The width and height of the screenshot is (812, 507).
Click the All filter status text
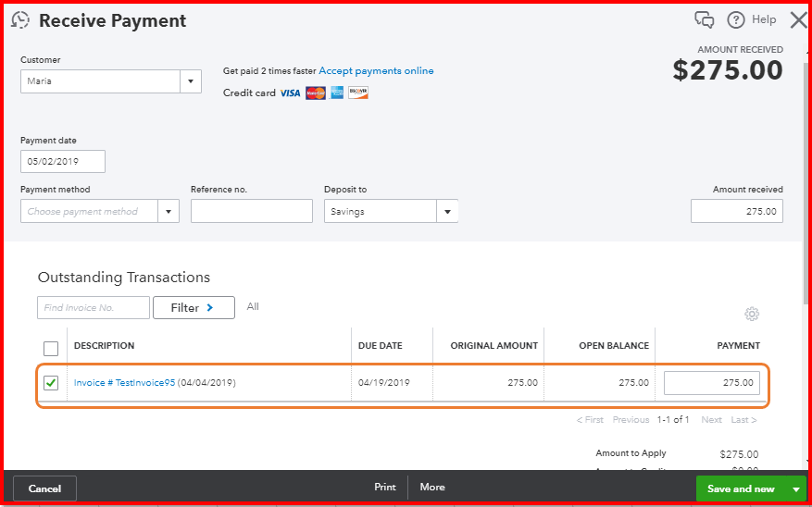(x=253, y=307)
